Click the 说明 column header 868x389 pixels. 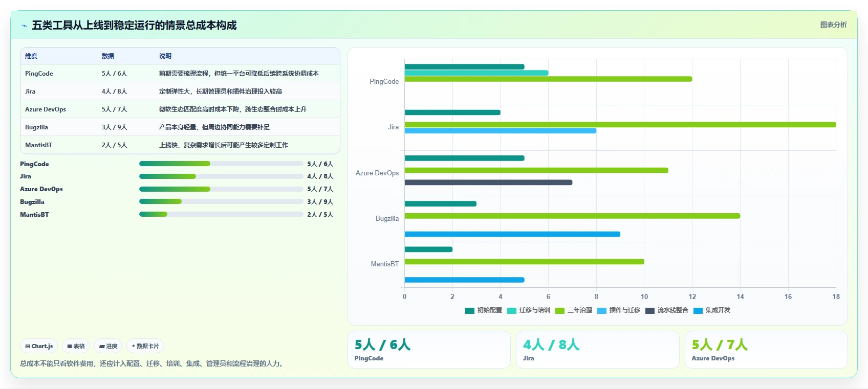tap(165, 56)
